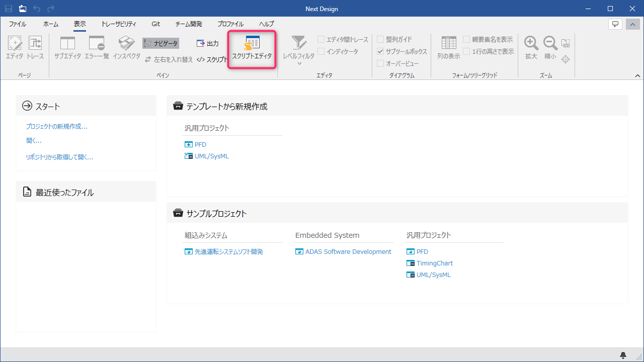The width and height of the screenshot is (644, 362).
Task: Uncheck サブツールボックス checkbox
Action: 402,51
